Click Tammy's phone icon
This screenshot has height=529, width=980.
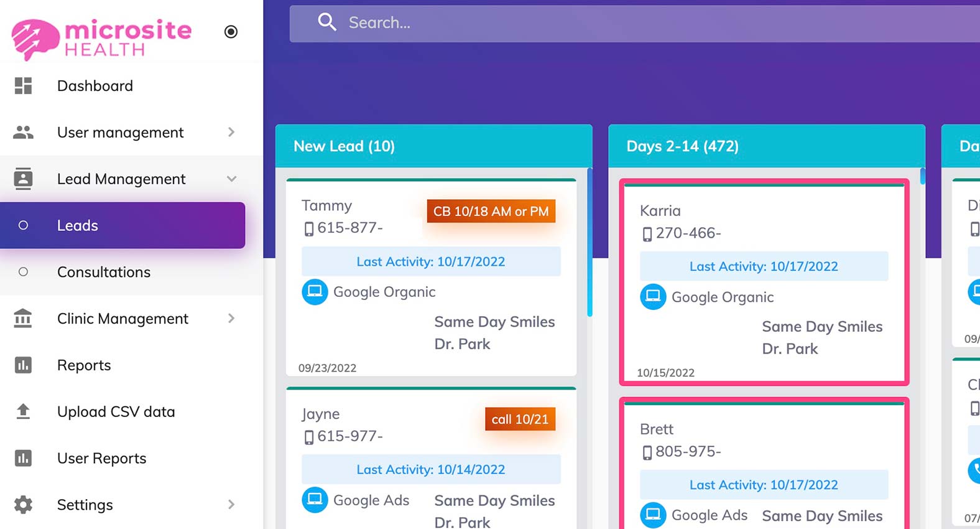pos(308,229)
